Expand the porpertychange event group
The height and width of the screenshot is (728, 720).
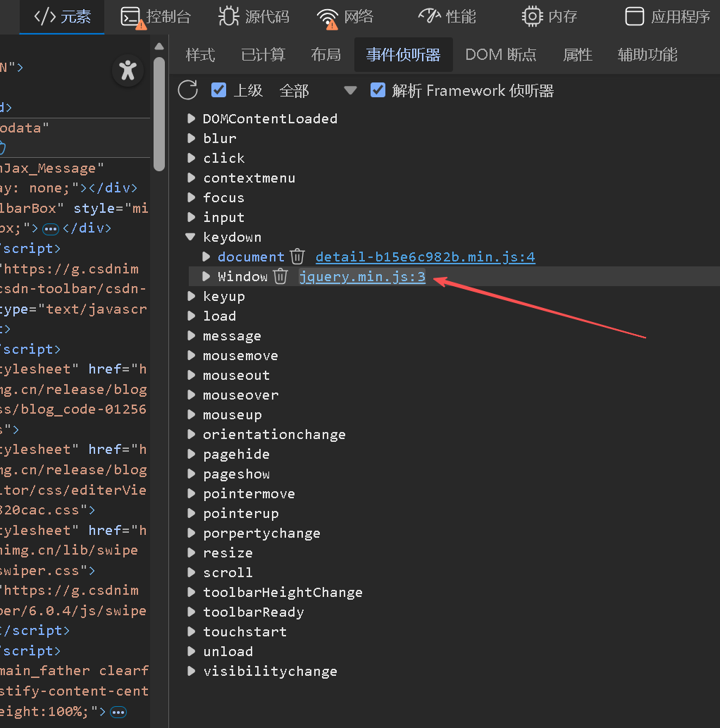tap(191, 533)
